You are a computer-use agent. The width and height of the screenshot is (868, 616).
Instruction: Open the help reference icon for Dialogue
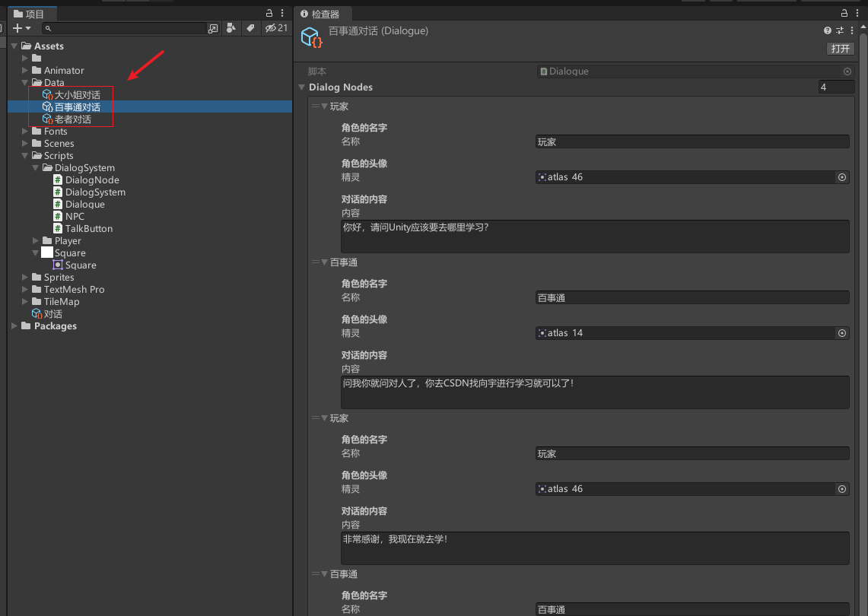point(828,30)
